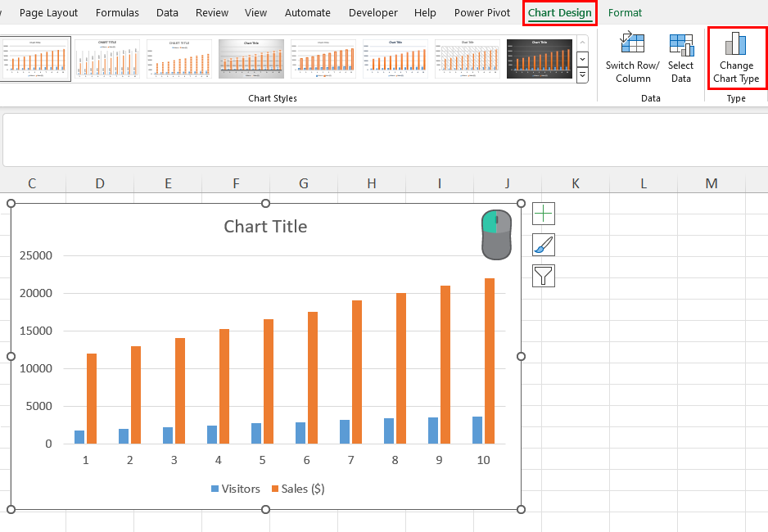
Task: Apply the gray gradient chart style thumbnail
Action: click(x=251, y=59)
